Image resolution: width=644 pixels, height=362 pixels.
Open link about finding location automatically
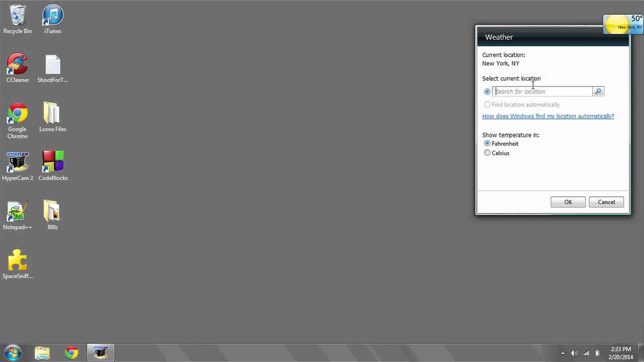click(x=548, y=116)
